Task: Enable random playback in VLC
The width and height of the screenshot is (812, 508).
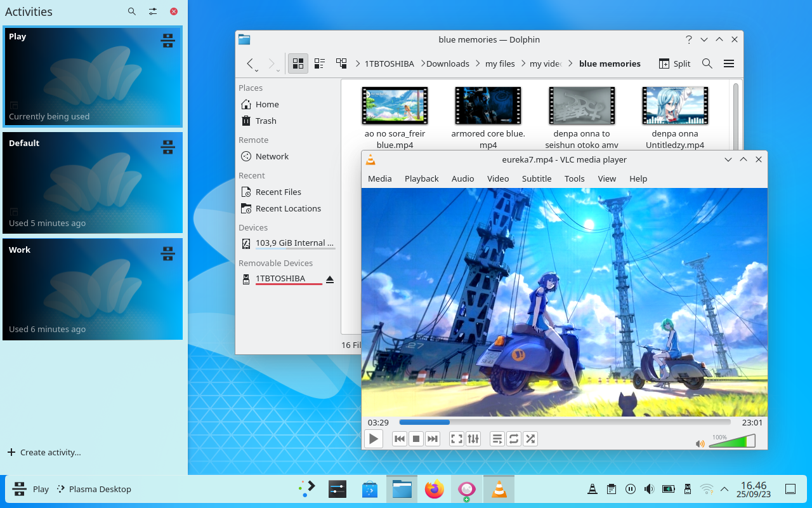Action: click(530, 438)
